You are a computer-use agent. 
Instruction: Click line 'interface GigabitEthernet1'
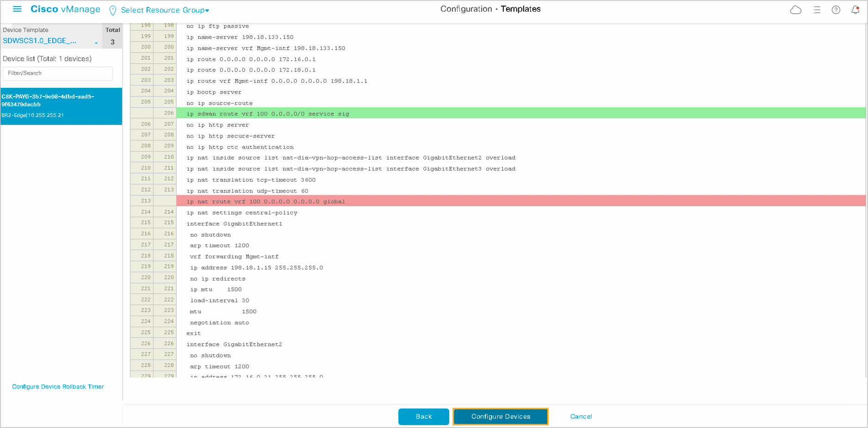[x=234, y=224]
